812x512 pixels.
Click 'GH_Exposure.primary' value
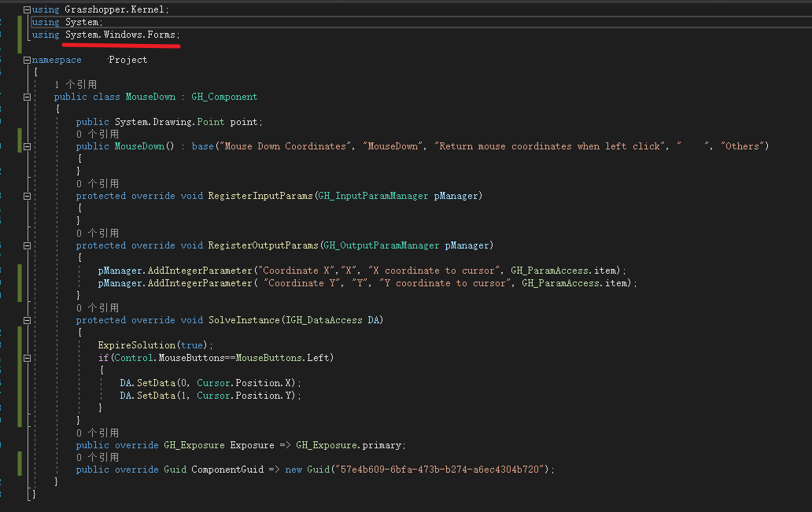coord(349,445)
